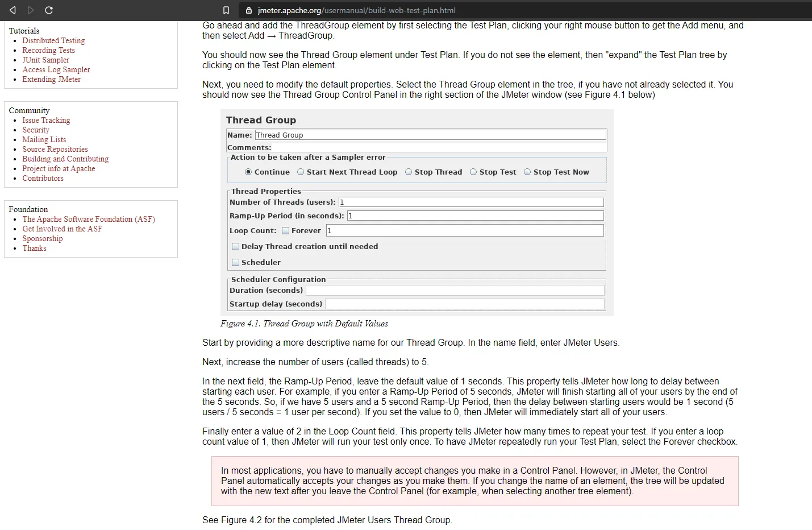The width and height of the screenshot is (812, 530).
Task: Open the Mailing Lists link
Action: coord(44,139)
